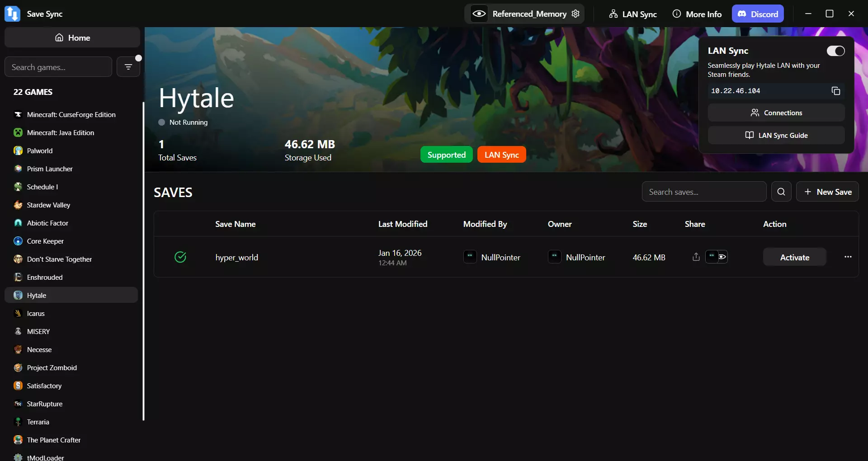This screenshot has width=868, height=461.
Task: Select tModLoader in the game list
Action: coord(71,456)
